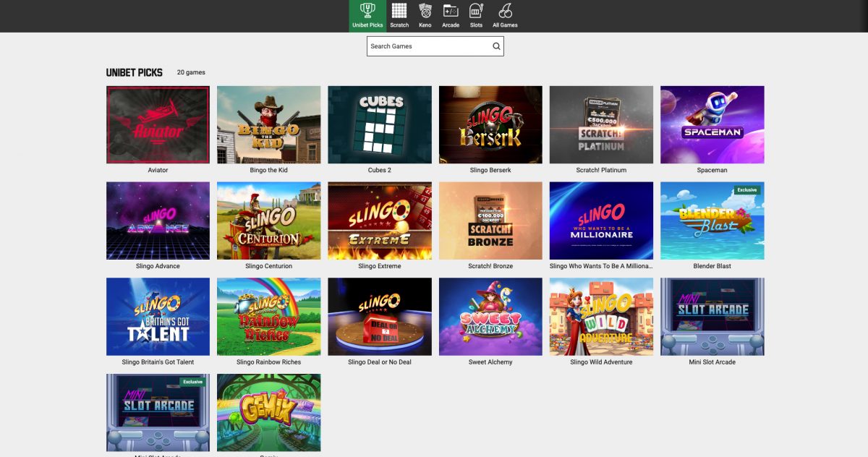
Task: Click the "Slingo Who Wants To Be A Milliona..." caption
Action: (601, 266)
